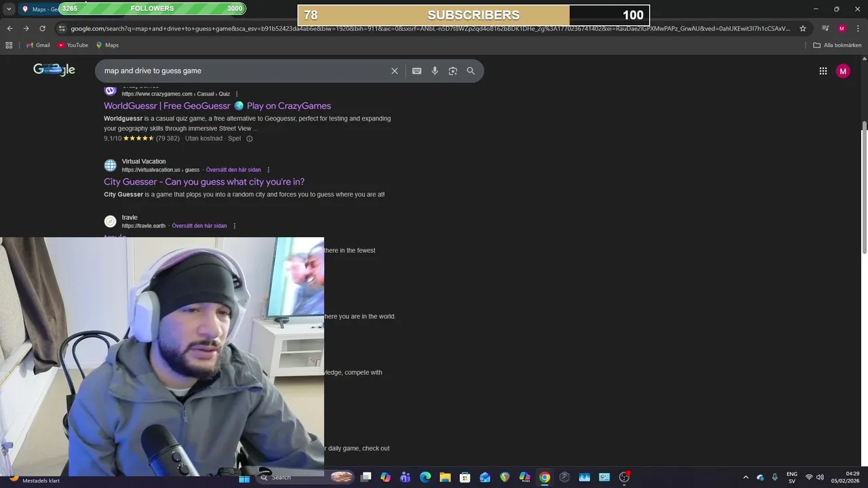Screen dimensions: 868x488
Task: Open the Chrome profile avatar in toolbar
Action: click(842, 28)
